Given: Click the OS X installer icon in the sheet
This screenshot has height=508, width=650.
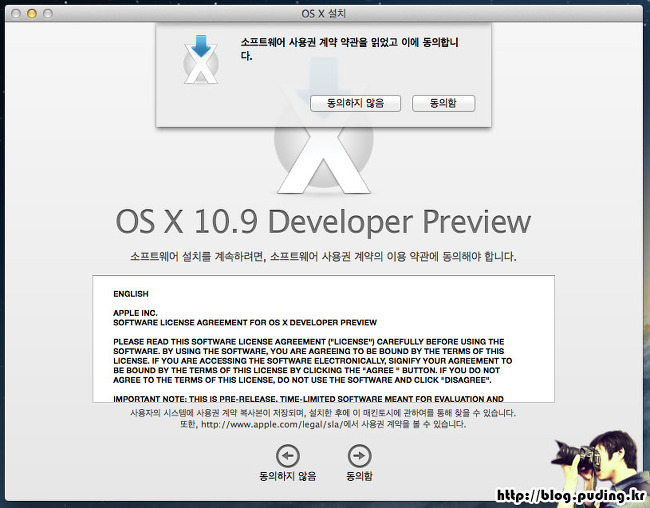Looking at the screenshot, I should pos(201,59).
